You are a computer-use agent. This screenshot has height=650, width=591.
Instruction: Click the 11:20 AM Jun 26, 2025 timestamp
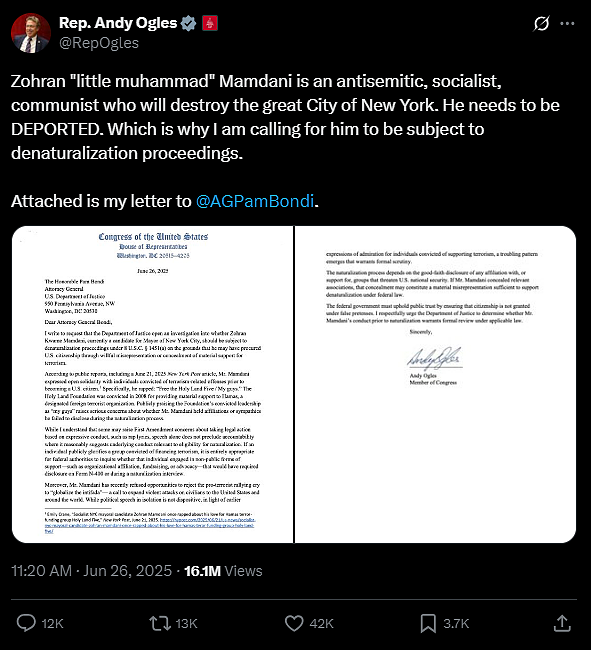coord(91,571)
